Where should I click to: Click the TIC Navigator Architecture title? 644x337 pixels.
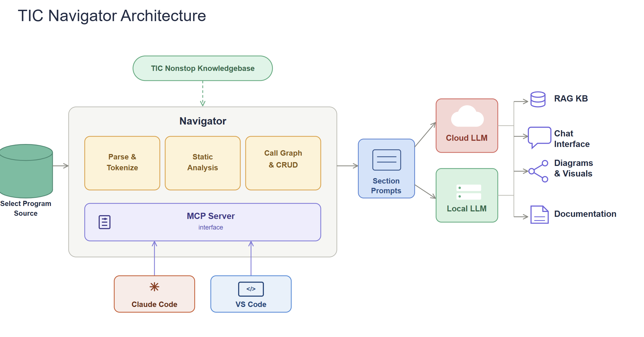(x=112, y=16)
